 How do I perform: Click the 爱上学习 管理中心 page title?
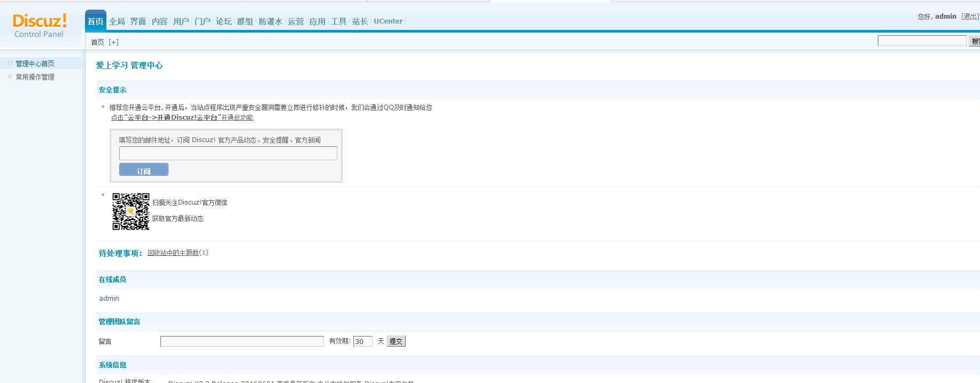129,65
